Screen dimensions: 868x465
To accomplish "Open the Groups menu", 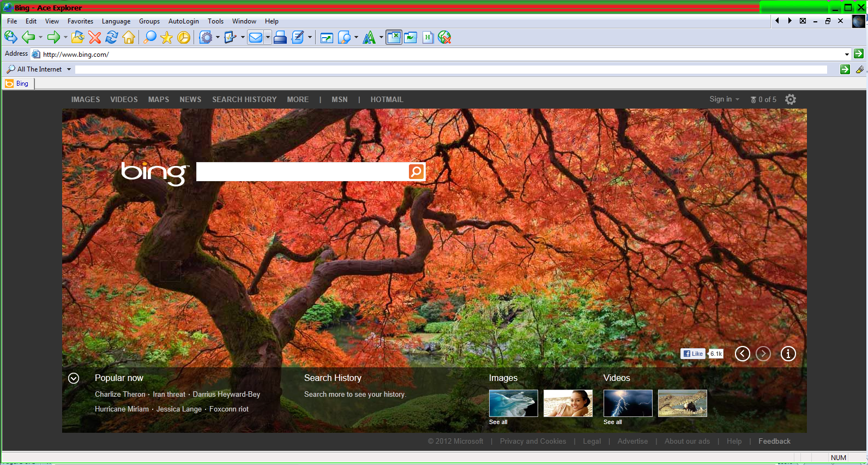I will click(149, 21).
